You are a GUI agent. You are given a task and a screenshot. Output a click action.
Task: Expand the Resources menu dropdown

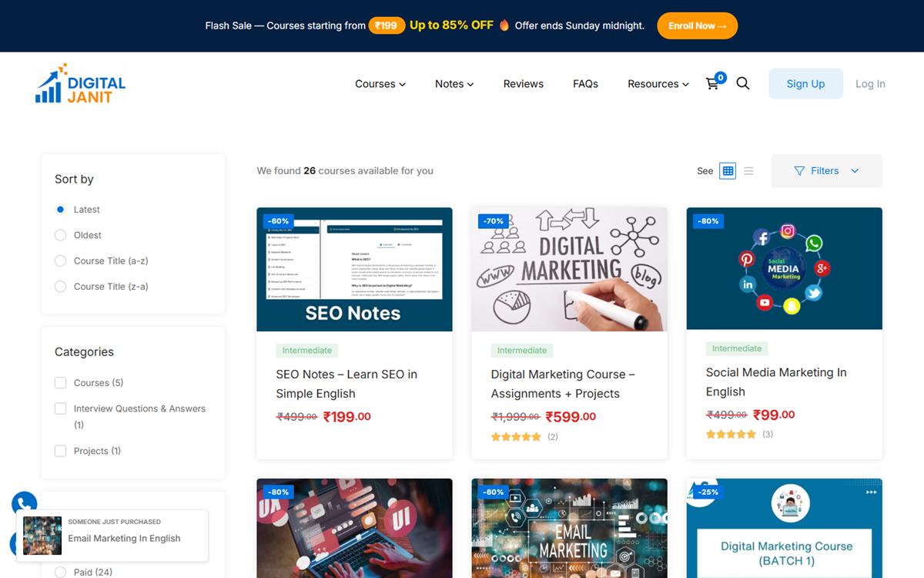tap(658, 84)
